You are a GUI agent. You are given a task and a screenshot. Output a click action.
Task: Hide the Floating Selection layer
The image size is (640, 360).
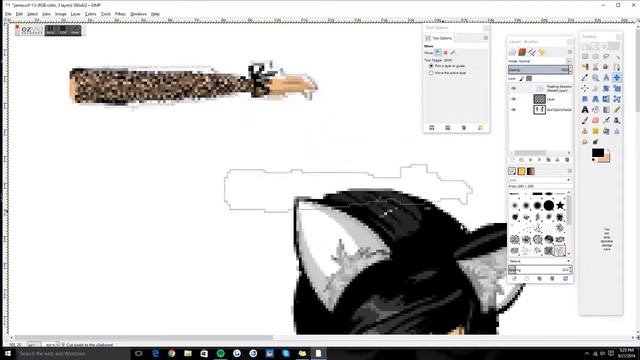click(x=513, y=88)
